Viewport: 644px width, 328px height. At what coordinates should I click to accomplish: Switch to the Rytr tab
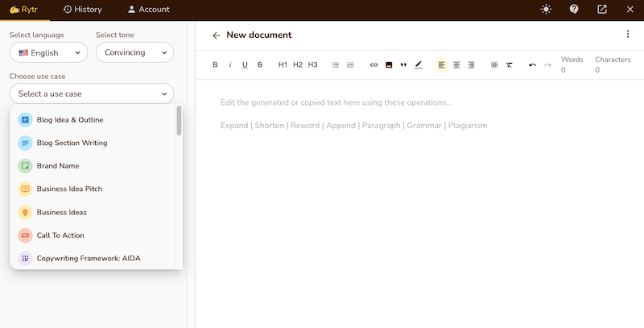(24, 10)
